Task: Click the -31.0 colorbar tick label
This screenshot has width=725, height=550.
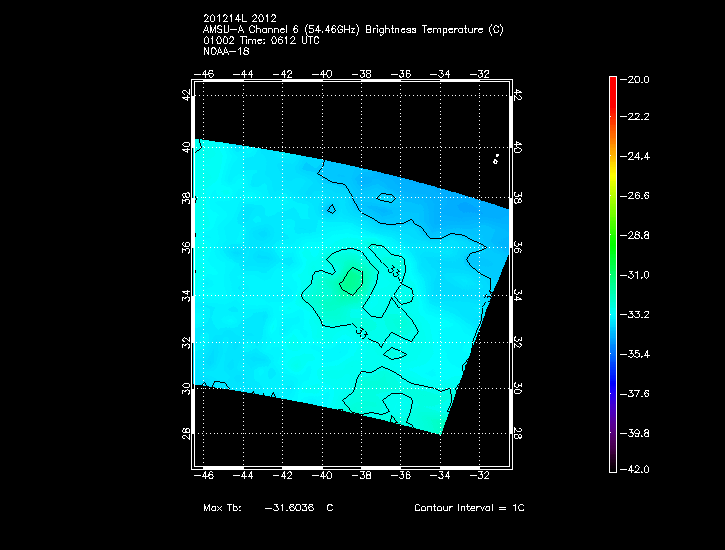Action: tap(637, 275)
